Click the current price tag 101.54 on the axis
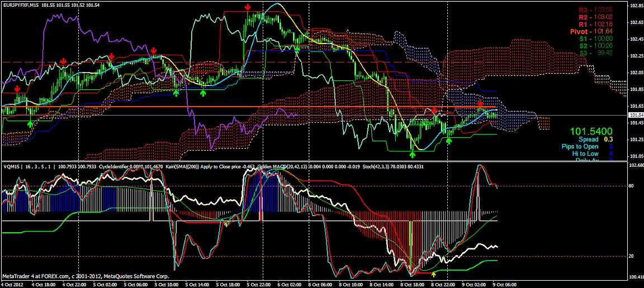644x288 pixels. pyautogui.click(x=636, y=115)
